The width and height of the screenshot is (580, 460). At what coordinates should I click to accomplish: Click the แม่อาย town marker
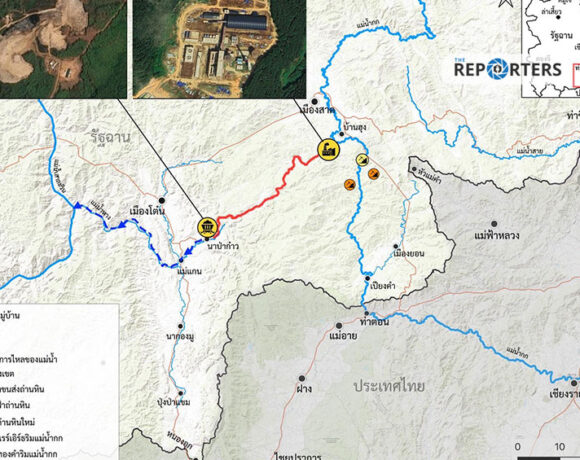pyautogui.click(x=339, y=325)
